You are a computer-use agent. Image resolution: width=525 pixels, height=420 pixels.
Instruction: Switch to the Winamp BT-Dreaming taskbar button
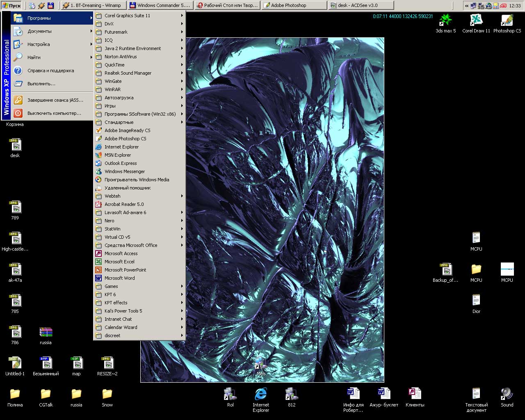pos(93,5)
